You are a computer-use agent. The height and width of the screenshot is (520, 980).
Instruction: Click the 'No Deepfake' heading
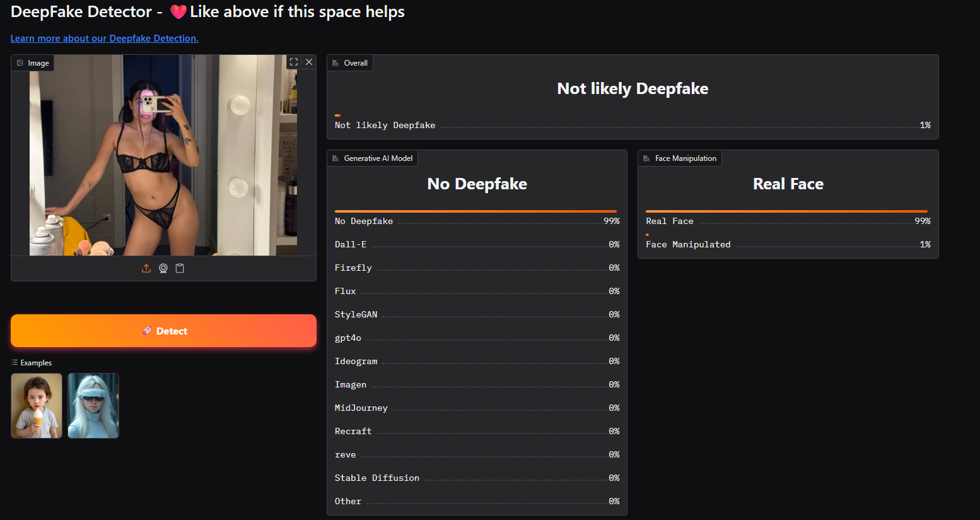(477, 184)
